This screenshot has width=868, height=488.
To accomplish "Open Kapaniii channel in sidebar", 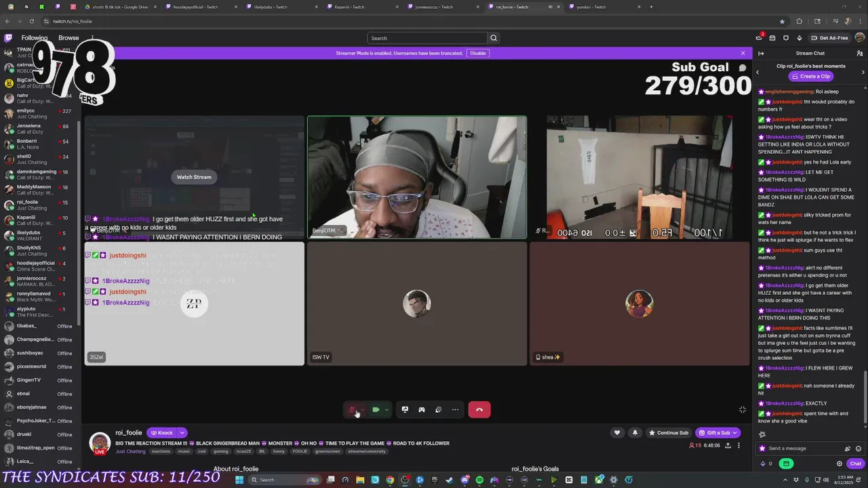I will [41, 220].
